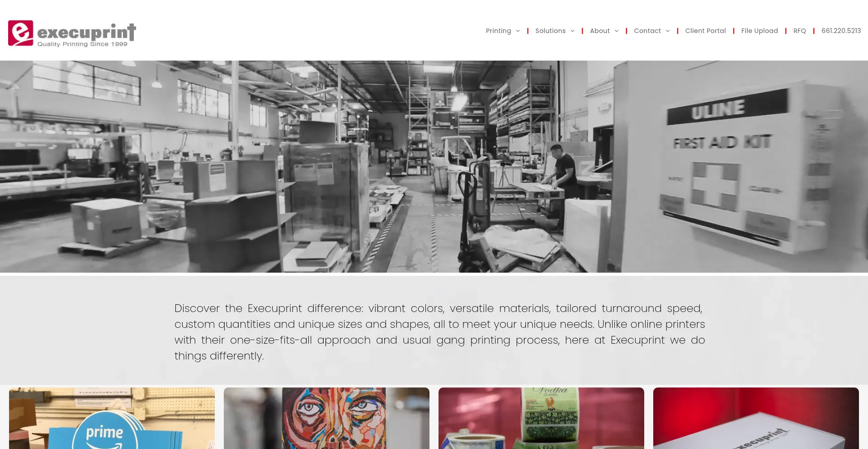Open the red Execuprint box thumbnail
868x449 pixels.
[x=756, y=418]
